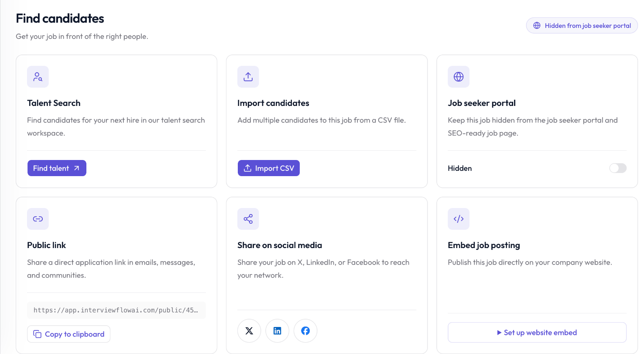This screenshot has width=644, height=354.
Task: Click the Hidden label beside the portal switch
Action: click(x=460, y=168)
